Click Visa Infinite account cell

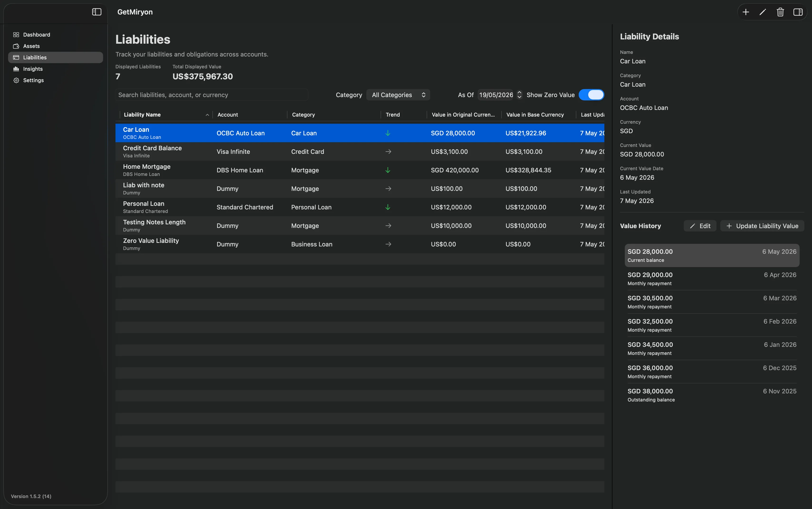(x=233, y=152)
